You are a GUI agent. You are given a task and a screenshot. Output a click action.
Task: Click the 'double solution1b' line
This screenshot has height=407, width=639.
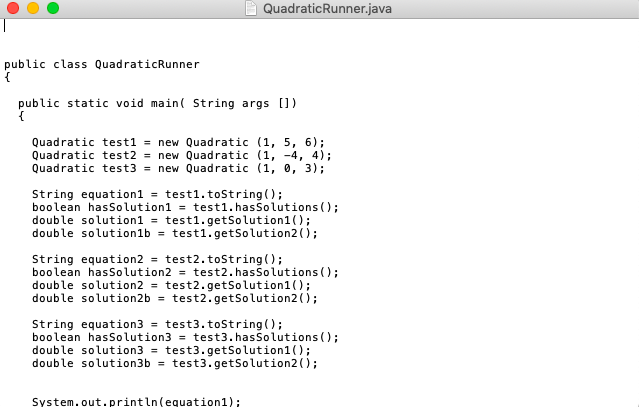click(175, 233)
